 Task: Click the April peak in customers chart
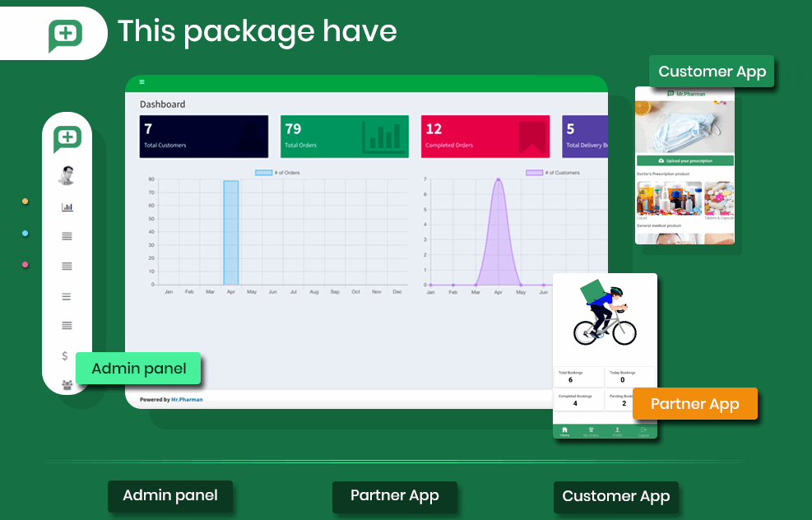[499, 179]
